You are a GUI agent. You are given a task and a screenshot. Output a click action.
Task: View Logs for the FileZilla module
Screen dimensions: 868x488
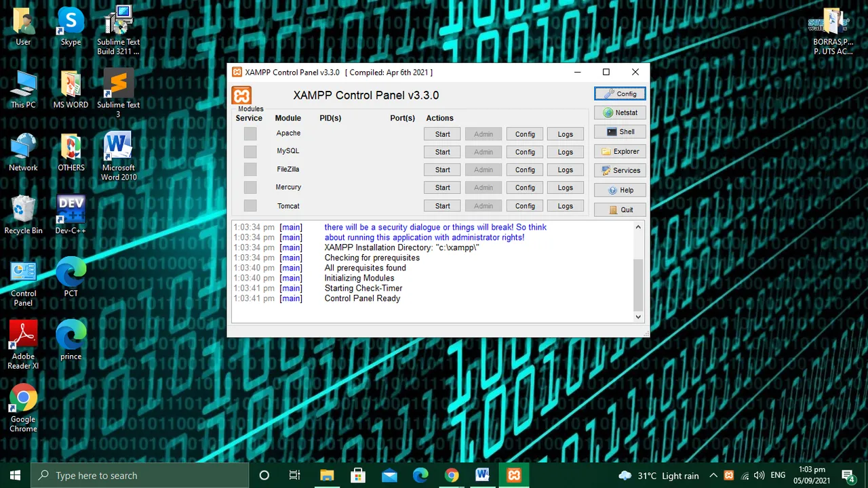point(566,170)
